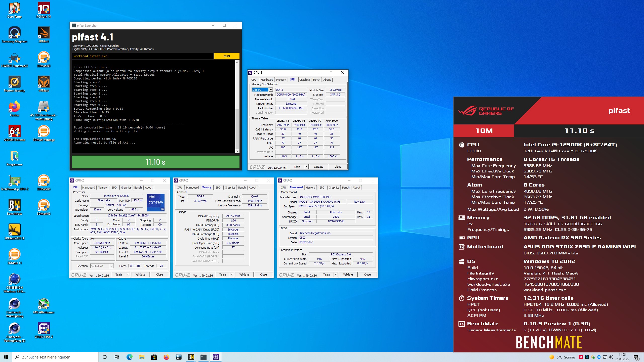Open 3DMark 11 desktop icon
The width and height of the screenshot is (644, 362).
click(14, 256)
